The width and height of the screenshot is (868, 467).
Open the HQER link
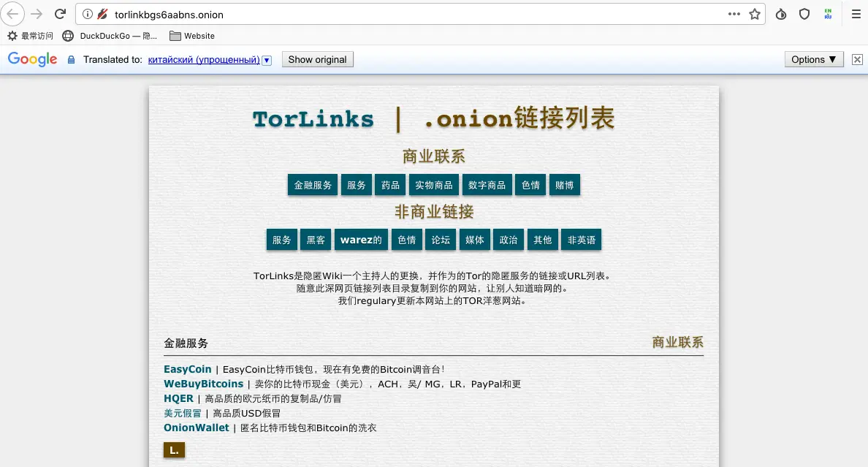point(178,399)
